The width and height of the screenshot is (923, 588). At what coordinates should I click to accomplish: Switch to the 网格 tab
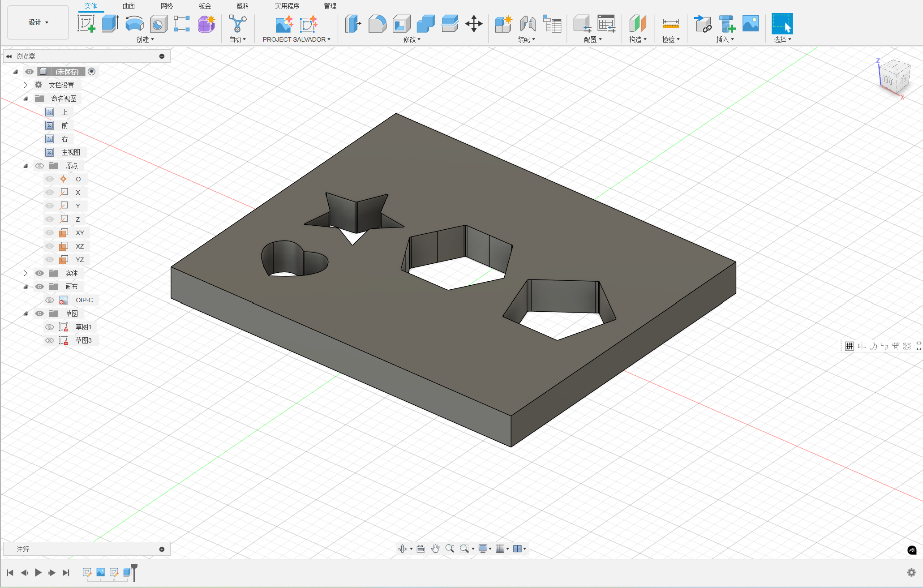click(x=167, y=6)
